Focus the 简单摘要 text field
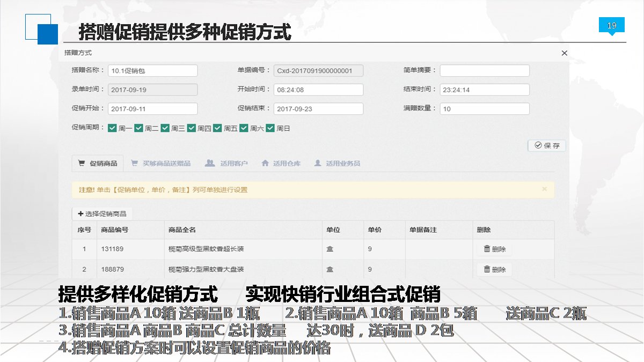644x362 pixels. [x=484, y=71]
